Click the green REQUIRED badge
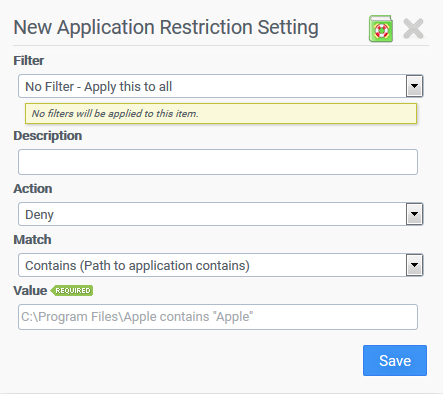Image resolution: width=443 pixels, height=394 pixels. (x=72, y=291)
